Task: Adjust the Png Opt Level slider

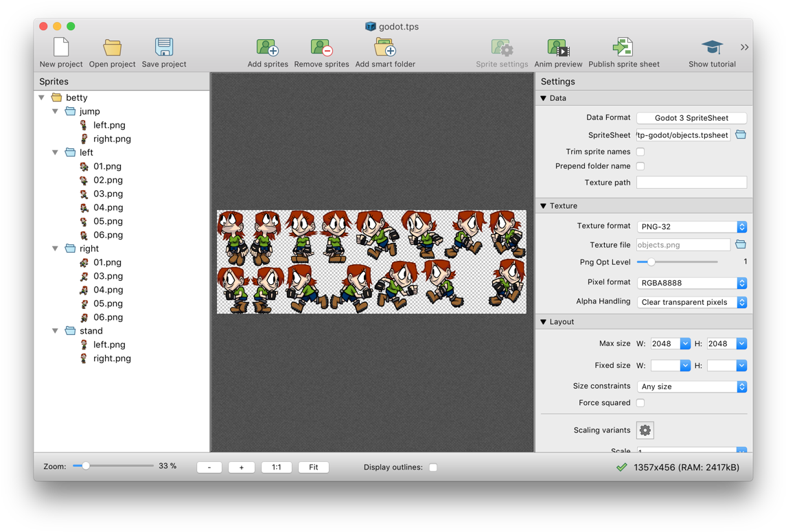Action: coord(651,262)
